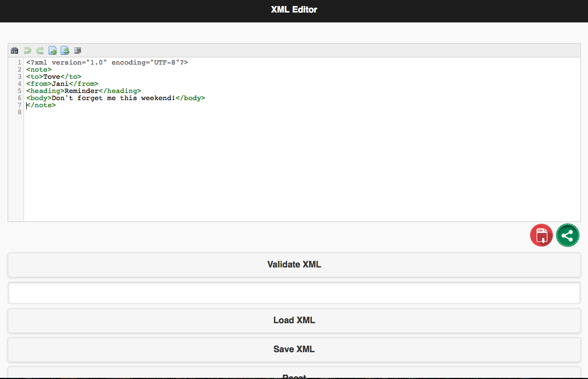Click the closing </note> tag
This screenshot has height=379, width=588.
pos(42,105)
